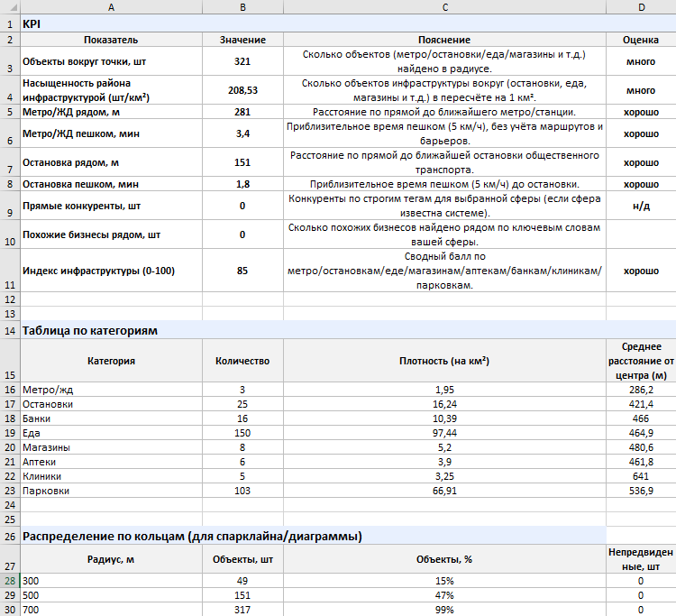Click the Индекс инфраструктуры (0-100) cell
This screenshot has height=616, width=676.
(111, 271)
